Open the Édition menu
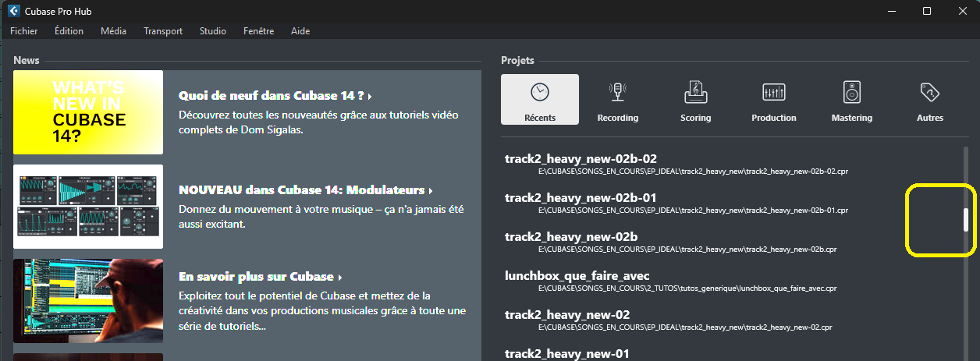 (x=69, y=31)
